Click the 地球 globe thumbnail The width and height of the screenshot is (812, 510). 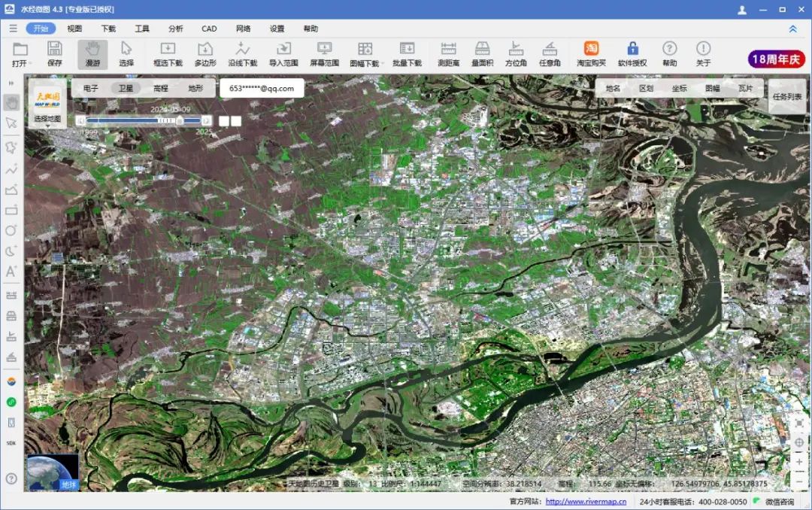pos(53,472)
